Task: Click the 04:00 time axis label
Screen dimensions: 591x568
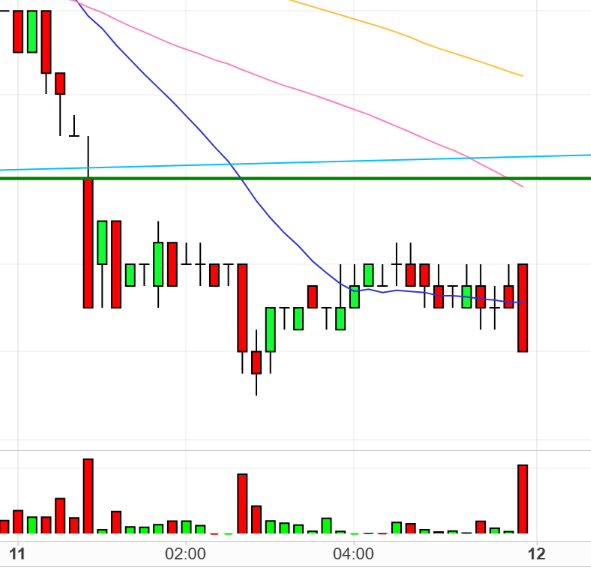Action: (x=354, y=554)
